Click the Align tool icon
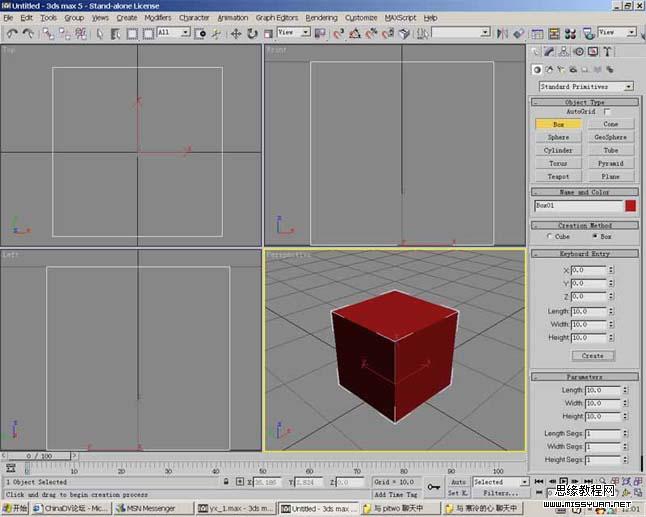Viewport: 646px width, 517px height. coord(518,34)
